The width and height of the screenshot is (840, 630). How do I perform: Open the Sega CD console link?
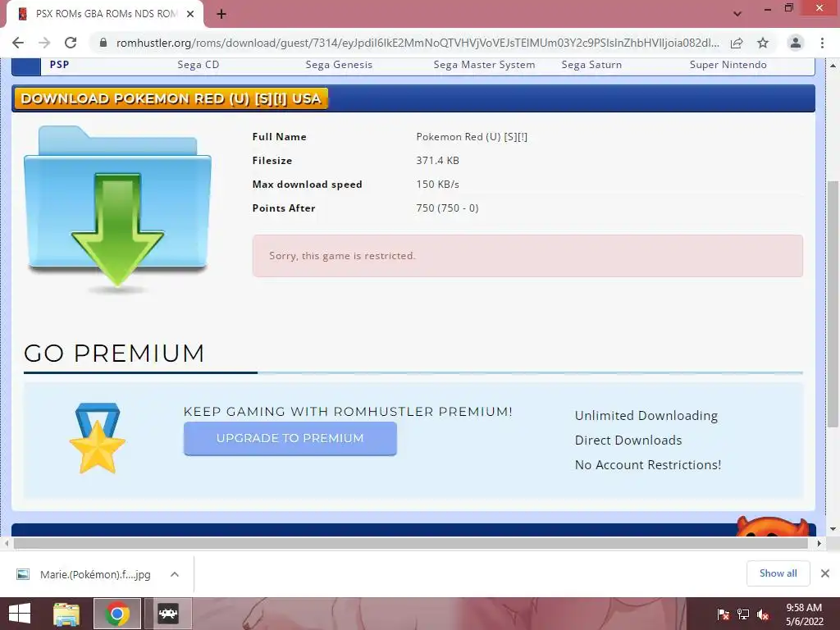[x=199, y=65]
